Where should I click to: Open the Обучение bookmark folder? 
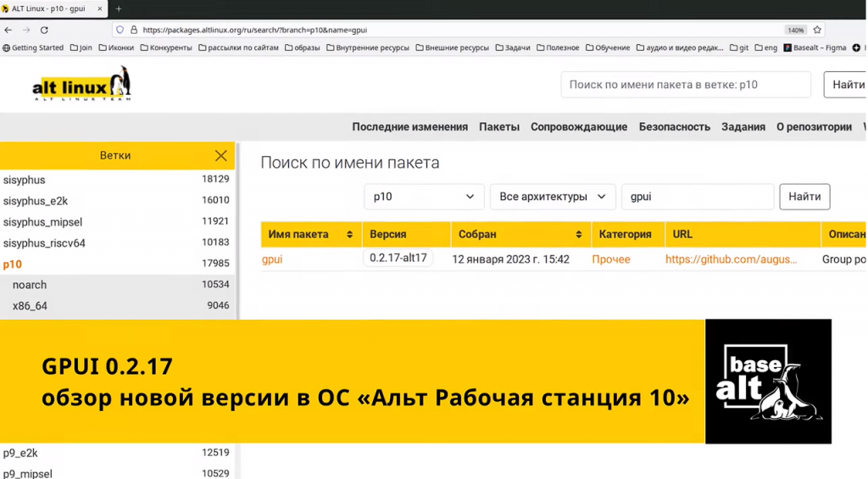(608, 47)
